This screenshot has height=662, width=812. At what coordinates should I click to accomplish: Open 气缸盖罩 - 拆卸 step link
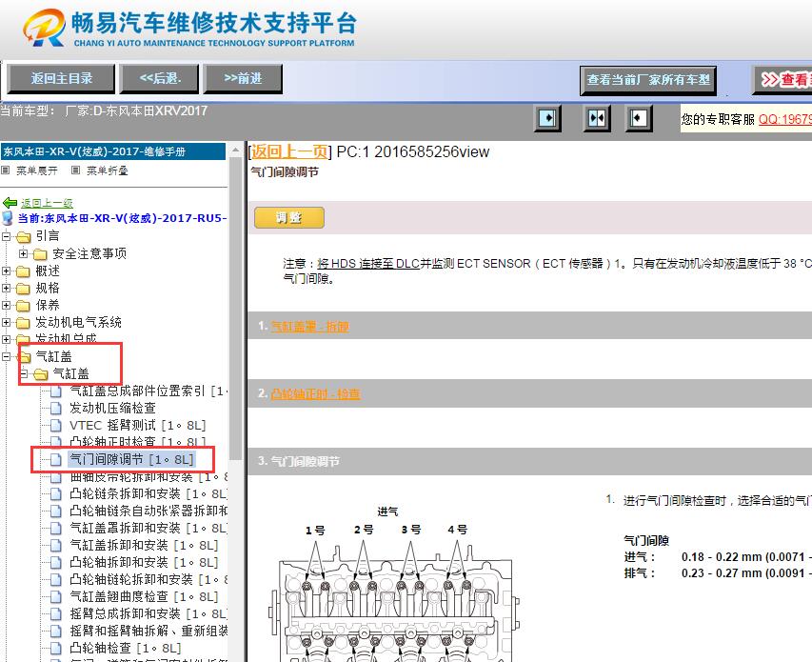(309, 327)
